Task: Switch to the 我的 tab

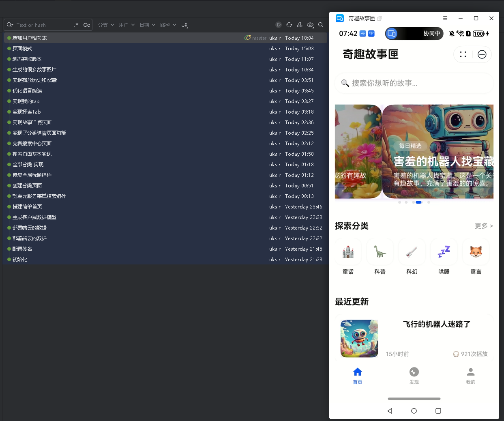Action: 470,375
